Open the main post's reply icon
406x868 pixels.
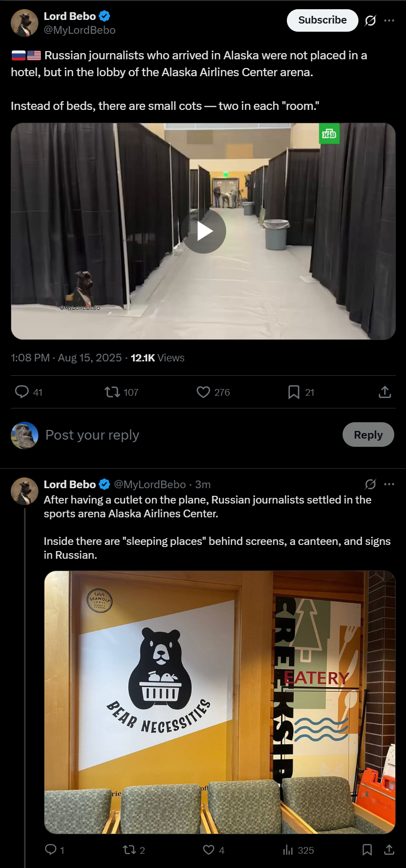21,392
